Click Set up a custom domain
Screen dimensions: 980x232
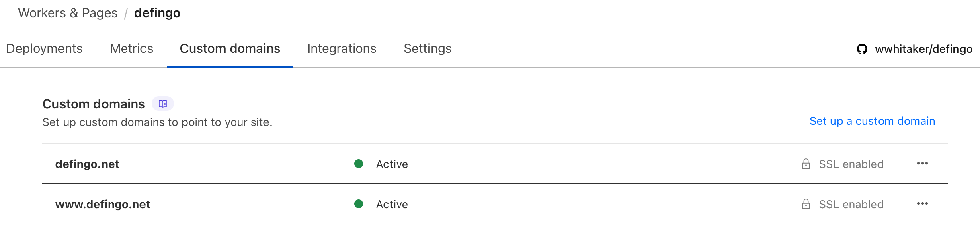872,121
